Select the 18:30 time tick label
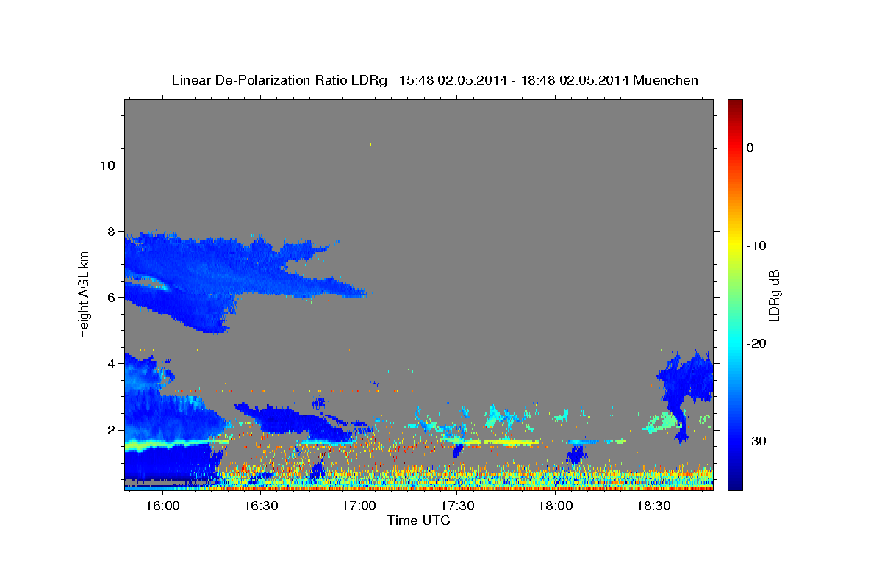This screenshot has height=588, width=882. pos(653,506)
